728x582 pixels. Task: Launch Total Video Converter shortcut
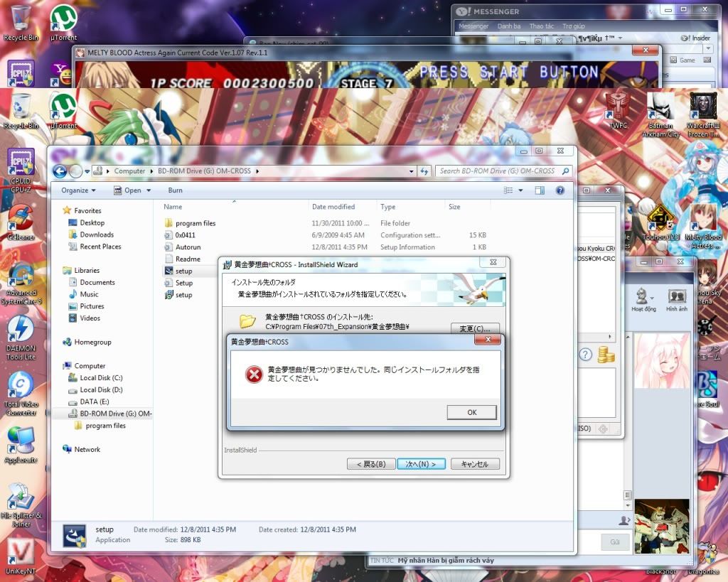click(x=21, y=394)
